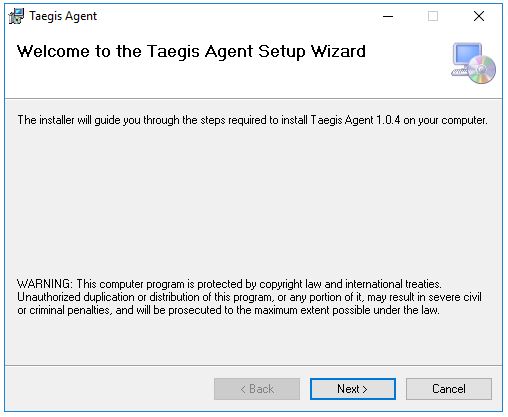Click the WARNING copyright notice paragraph
The height and width of the screenshot is (417, 508).
point(249,297)
